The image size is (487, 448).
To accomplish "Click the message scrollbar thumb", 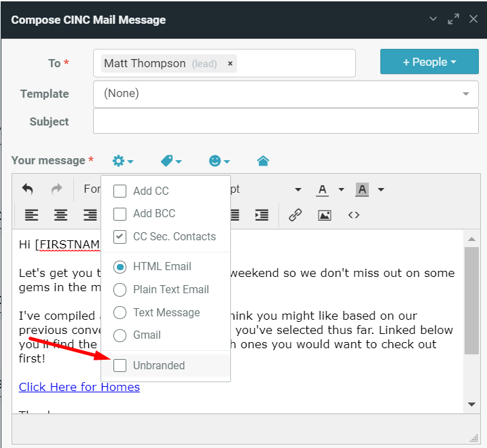I will pos(471,301).
